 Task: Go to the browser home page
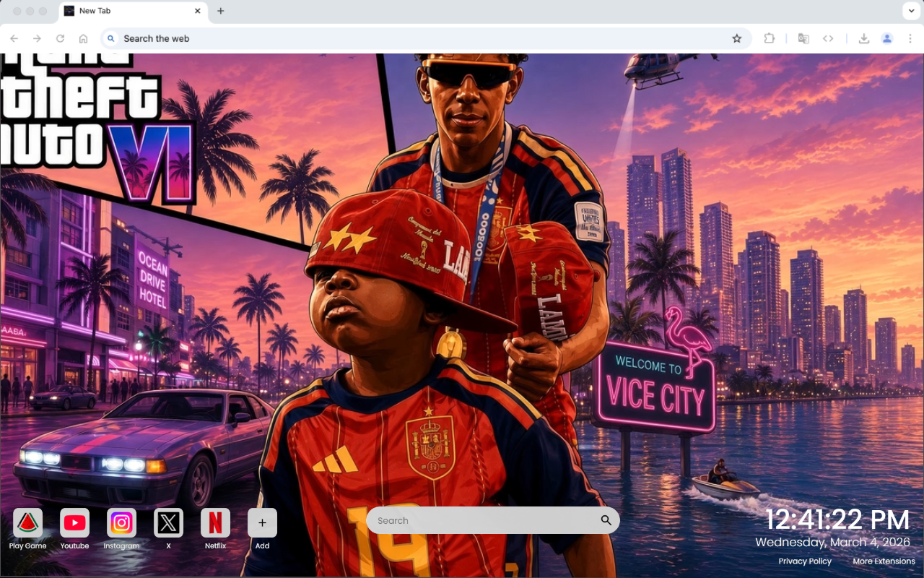coord(83,38)
